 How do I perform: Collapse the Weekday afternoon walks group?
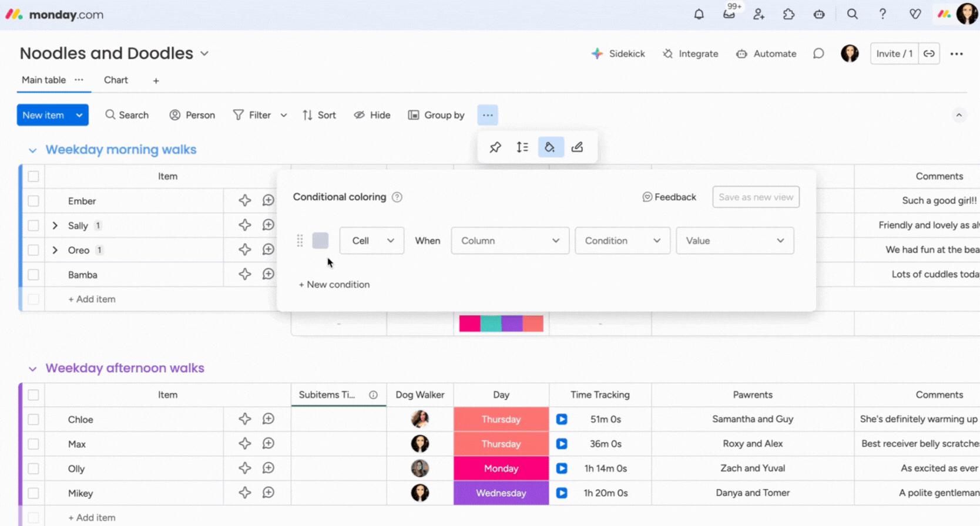coord(32,369)
